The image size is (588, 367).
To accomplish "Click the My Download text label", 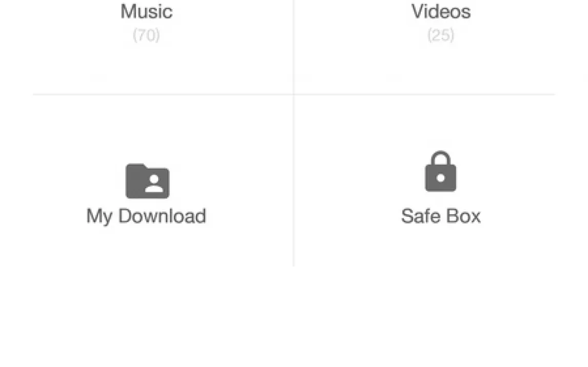I will tap(146, 216).
